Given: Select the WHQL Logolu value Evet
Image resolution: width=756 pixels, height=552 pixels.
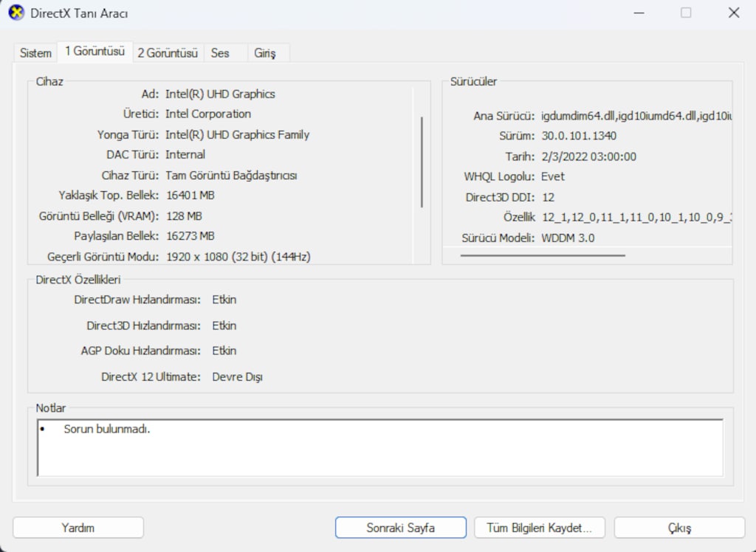Looking at the screenshot, I should click(553, 176).
